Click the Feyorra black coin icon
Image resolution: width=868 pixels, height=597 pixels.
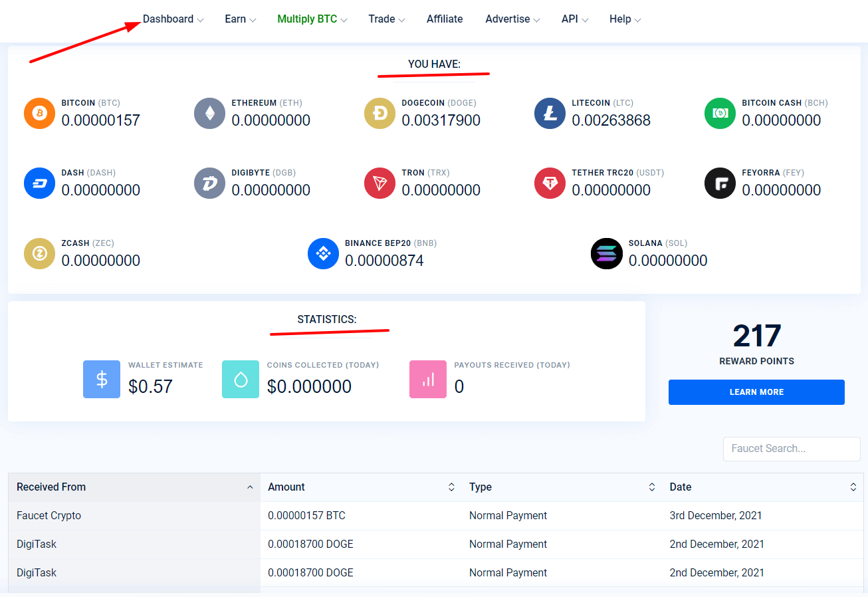(720, 183)
